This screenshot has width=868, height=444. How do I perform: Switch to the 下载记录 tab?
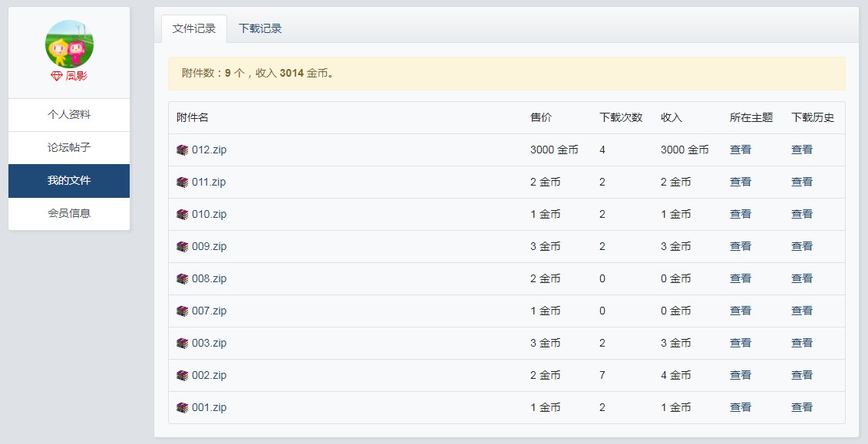click(x=260, y=28)
